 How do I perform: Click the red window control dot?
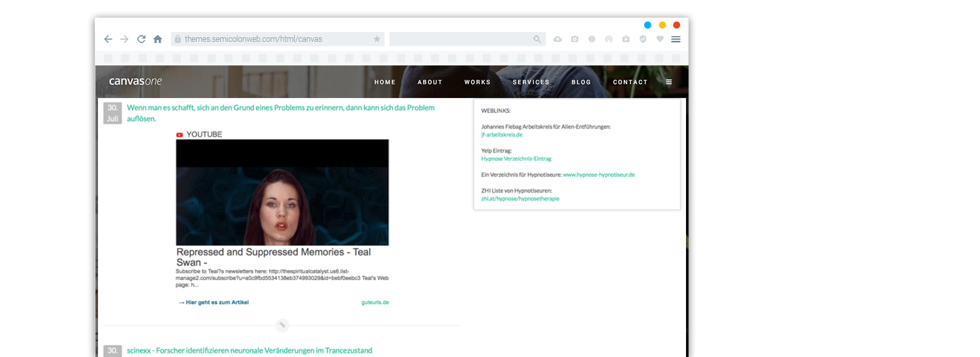tap(676, 25)
